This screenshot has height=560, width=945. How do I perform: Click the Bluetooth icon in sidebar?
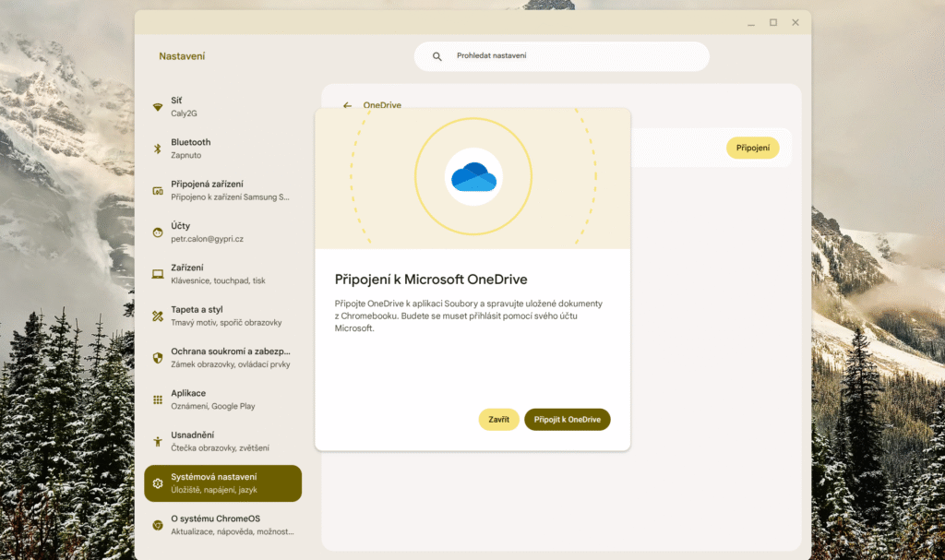coord(158,149)
